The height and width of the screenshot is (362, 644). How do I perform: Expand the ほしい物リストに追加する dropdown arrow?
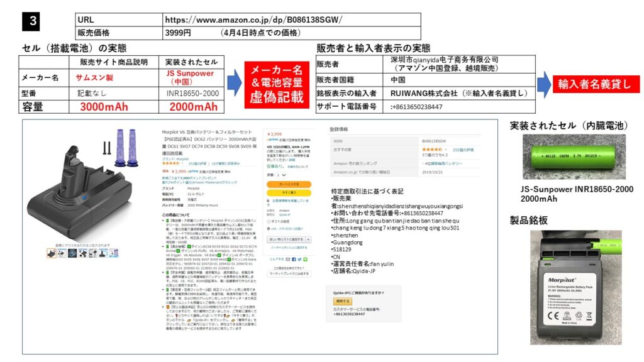[x=308, y=239]
